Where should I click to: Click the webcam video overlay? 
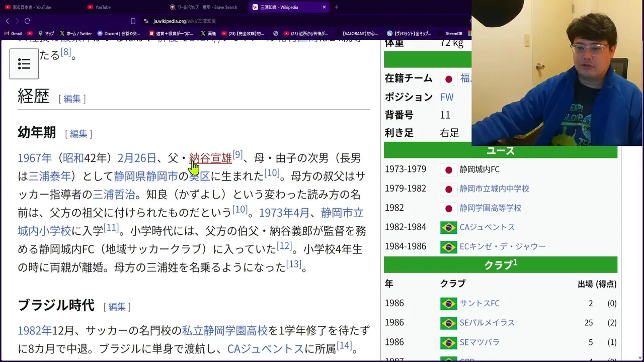558,73
